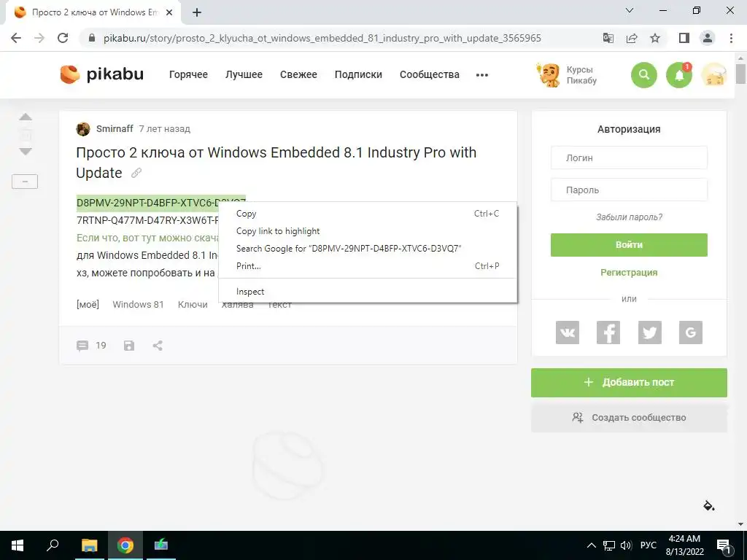Click the page vertical scrollbar thumb

click(x=740, y=74)
